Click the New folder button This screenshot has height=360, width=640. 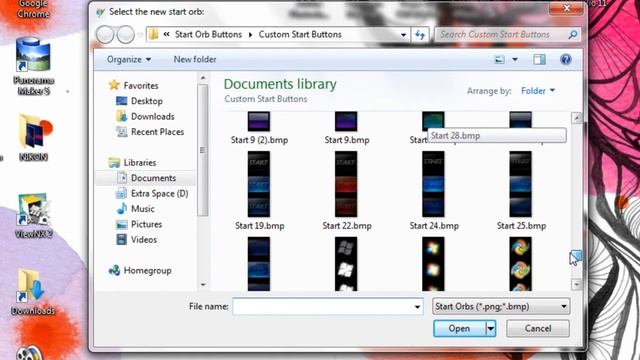click(x=195, y=60)
